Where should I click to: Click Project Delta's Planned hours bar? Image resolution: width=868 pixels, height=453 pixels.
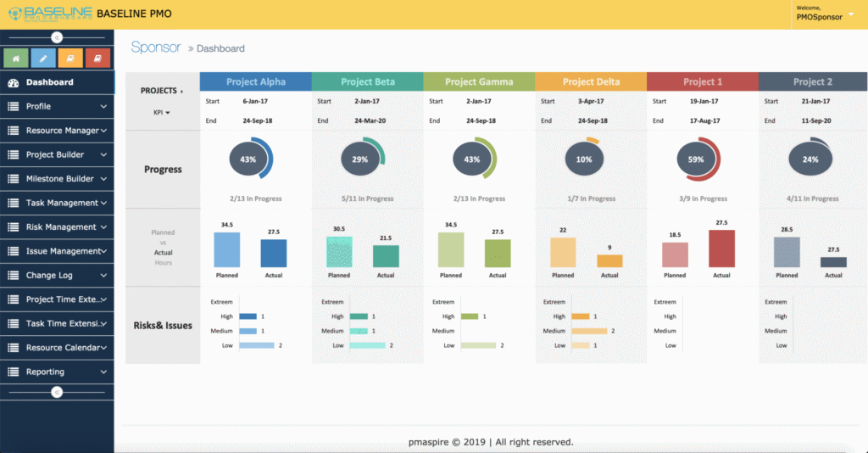pyautogui.click(x=563, y=253)
